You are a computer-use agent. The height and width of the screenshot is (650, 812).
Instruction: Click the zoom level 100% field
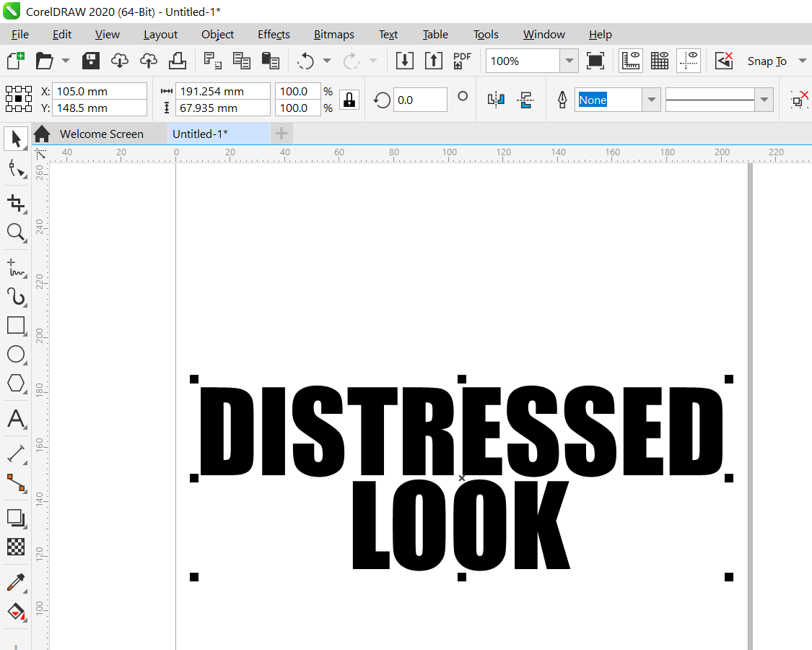pos(523,61)
